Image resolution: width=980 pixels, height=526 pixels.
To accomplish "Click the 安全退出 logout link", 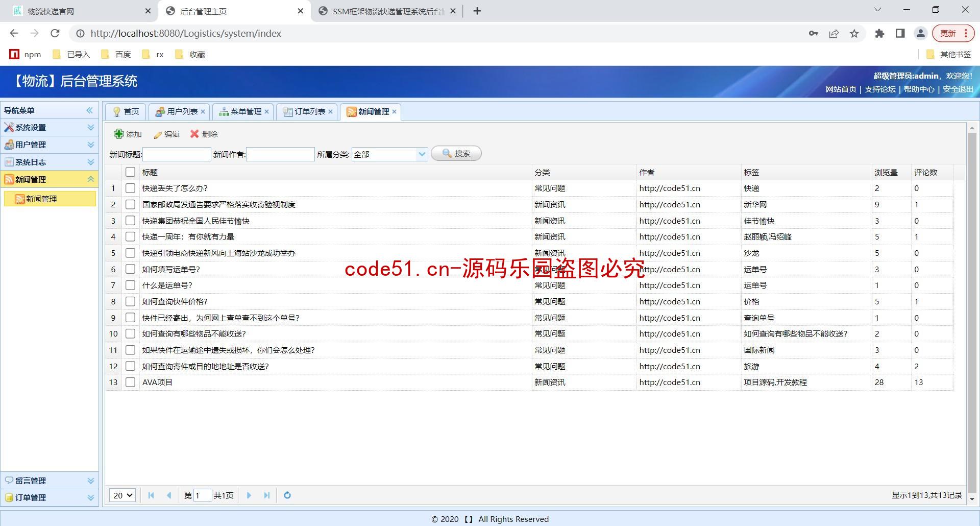I will pyautogui.click(x=958, y=89).
